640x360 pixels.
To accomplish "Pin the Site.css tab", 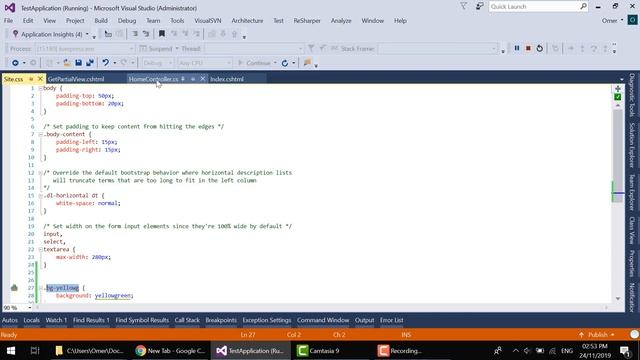I will coord(31,79).
